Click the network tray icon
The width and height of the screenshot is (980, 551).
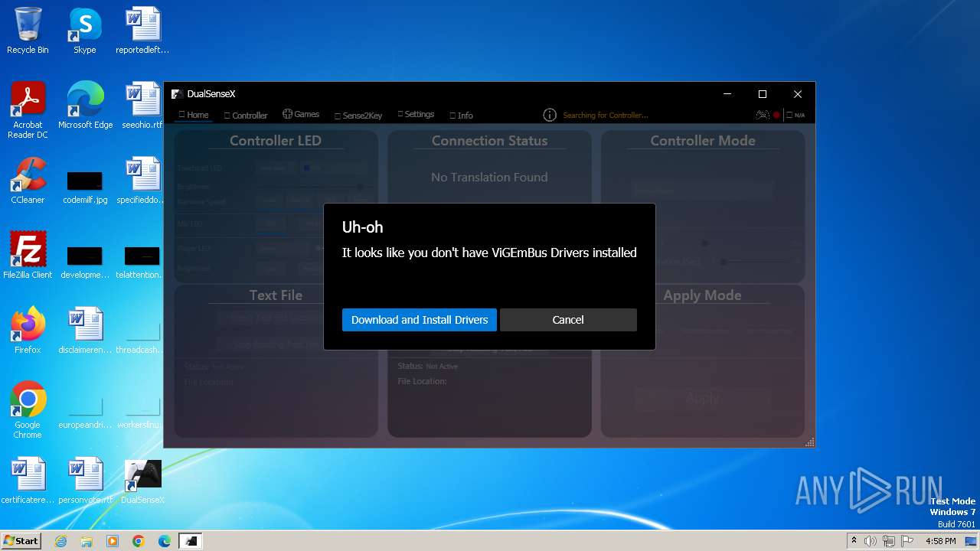[x=889, y=541]
